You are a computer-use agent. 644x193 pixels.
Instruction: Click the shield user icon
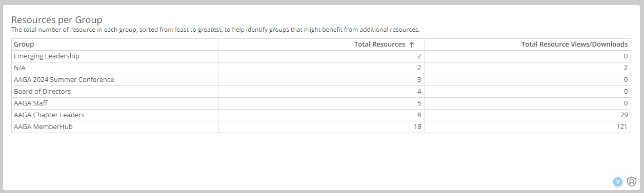pyautogui.click(x=632, y=181)
